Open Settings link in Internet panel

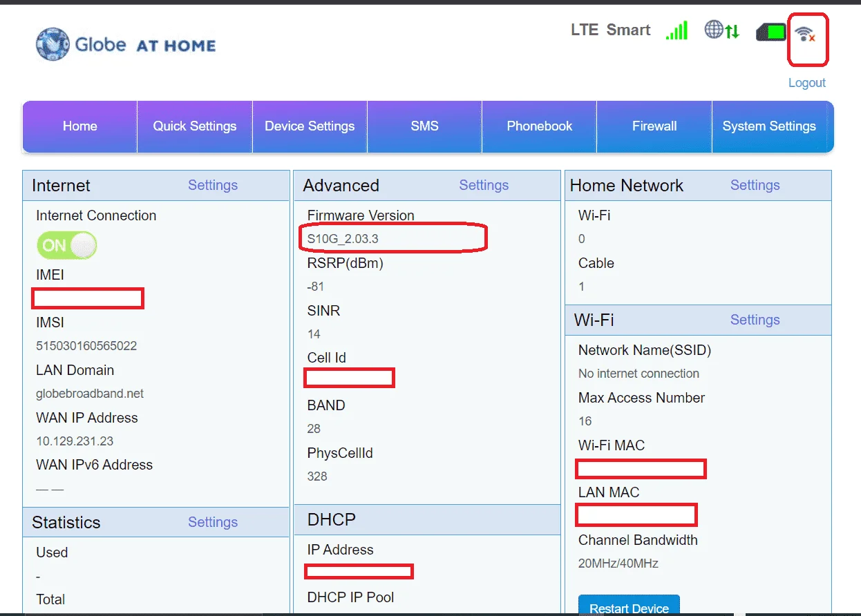(213, 185)
